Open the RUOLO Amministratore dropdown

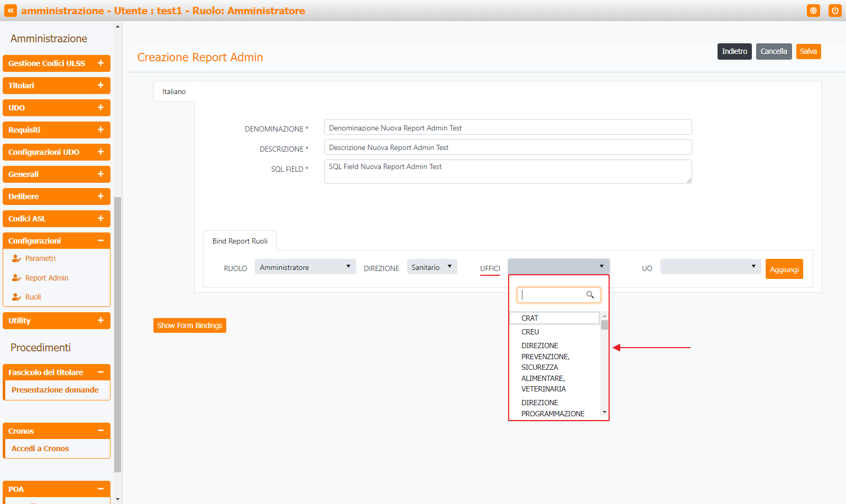click(x=305, y=267)
